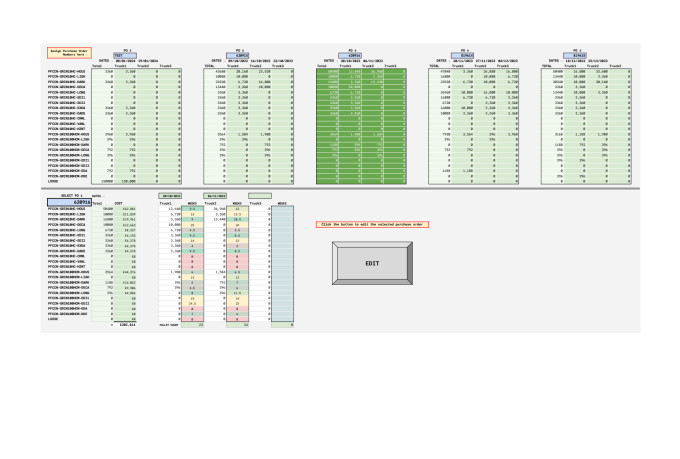Click the 'Assign Purchase Order Numbers here' note

[69, 53]
